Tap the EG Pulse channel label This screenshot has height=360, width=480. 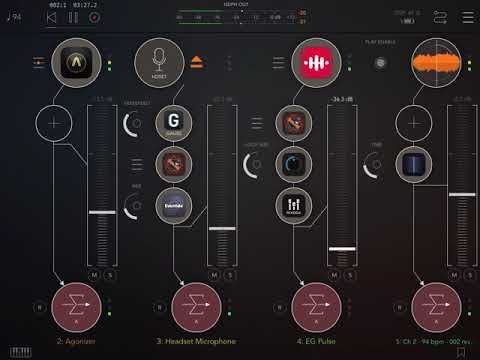pos(316,341)
